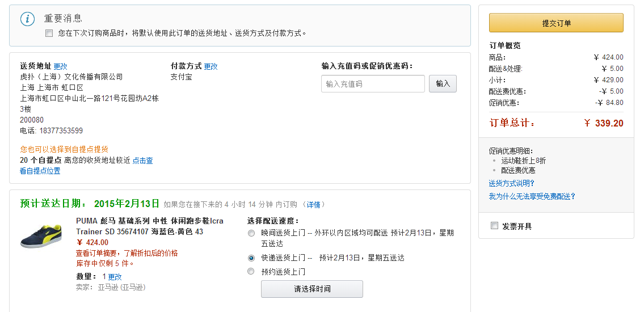Click the 输入 apply code button

tap(443, 84)
